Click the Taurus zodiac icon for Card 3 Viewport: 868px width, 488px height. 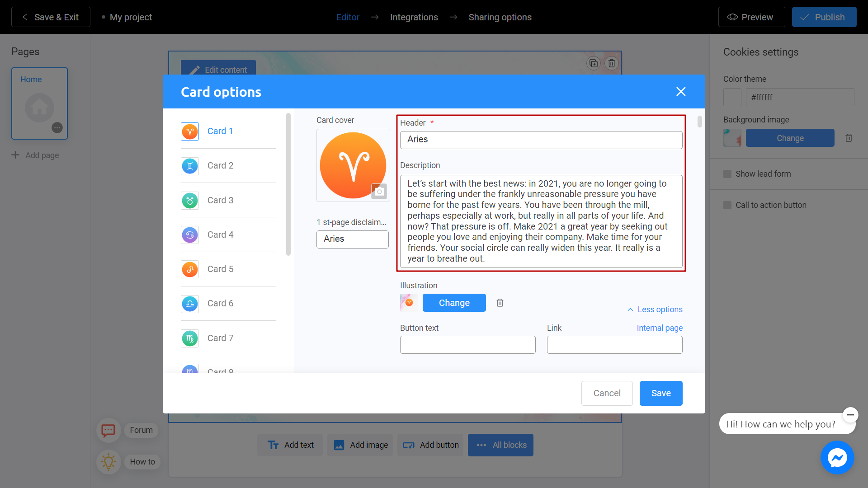(x=189, y=200)
